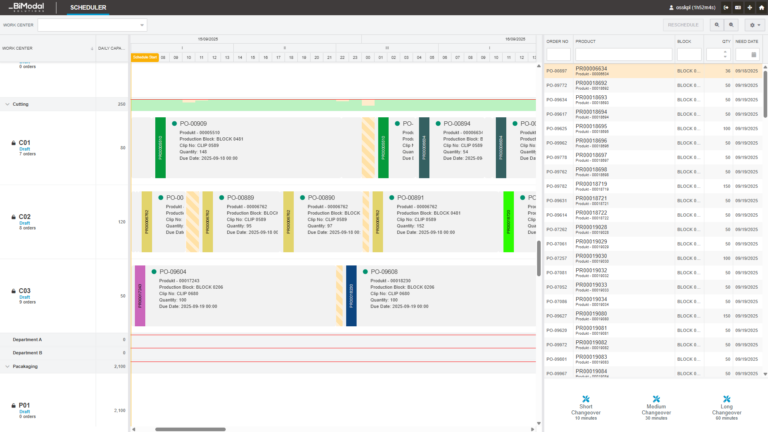The width and height of the screenshot is (768, 432).
Task: Toggle the lock on work center P01
Action: [13, 406]
